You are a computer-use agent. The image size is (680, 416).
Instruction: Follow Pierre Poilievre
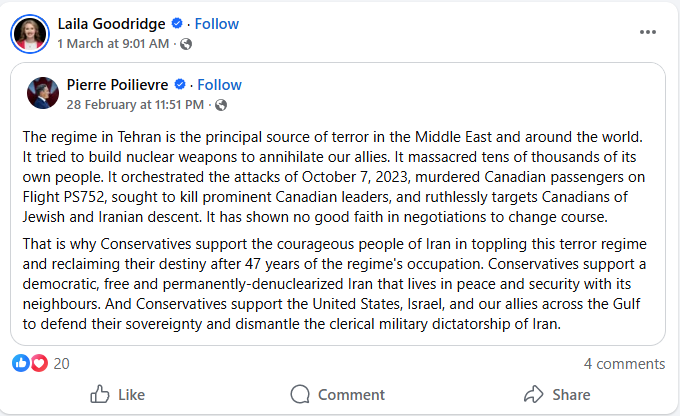219,85
